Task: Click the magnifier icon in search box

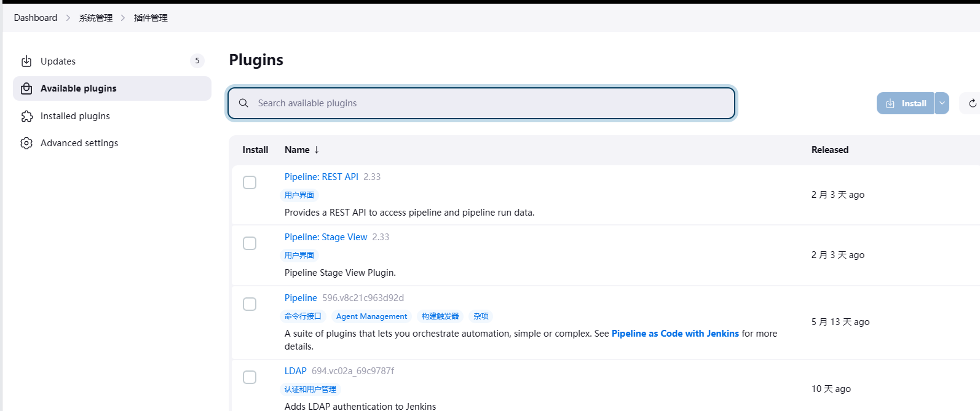Action: tap(243, 103)
